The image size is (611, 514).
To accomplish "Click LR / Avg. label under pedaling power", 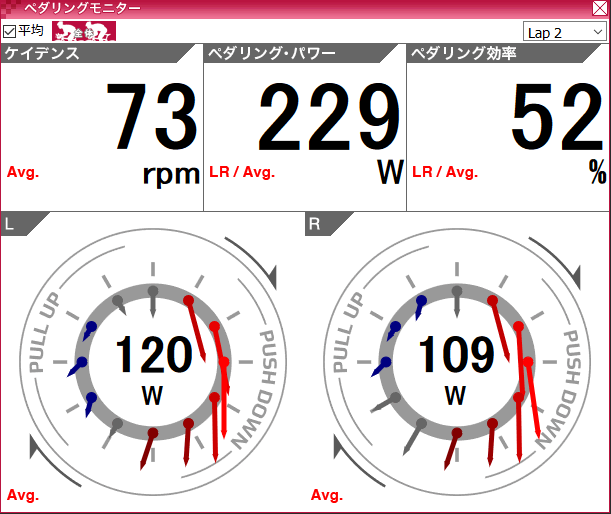I will coord(242,172).
